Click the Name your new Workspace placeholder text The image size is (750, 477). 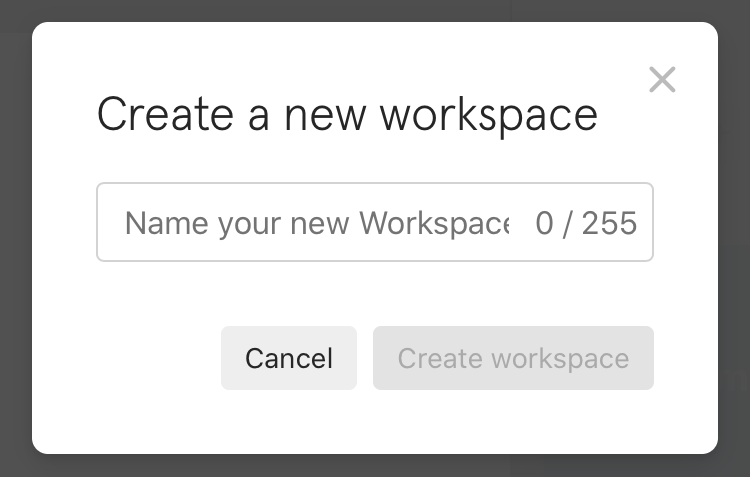pos(316,222)
